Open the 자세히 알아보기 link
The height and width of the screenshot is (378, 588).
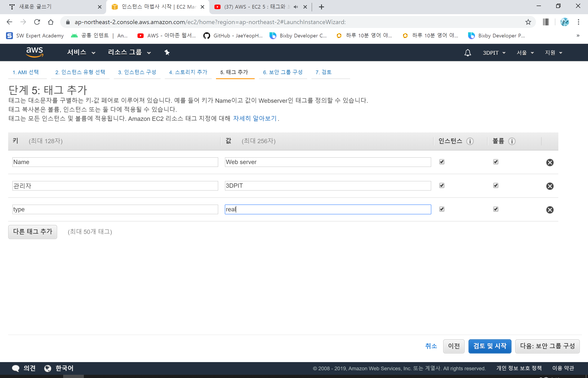(x=255, y=118)
